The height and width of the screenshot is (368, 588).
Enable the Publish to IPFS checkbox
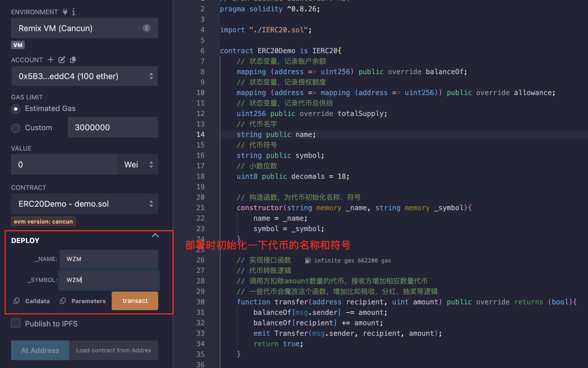pos(16,323)
